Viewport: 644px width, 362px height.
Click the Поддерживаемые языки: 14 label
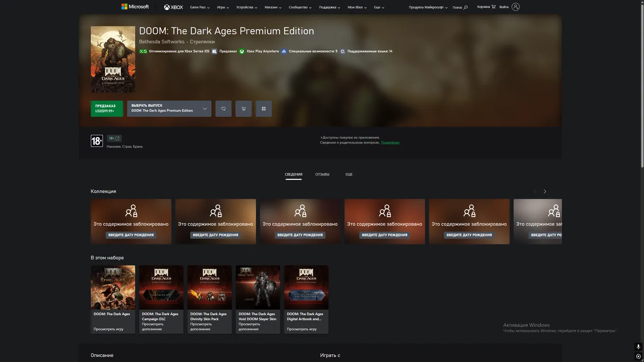[x=370, y=51]
